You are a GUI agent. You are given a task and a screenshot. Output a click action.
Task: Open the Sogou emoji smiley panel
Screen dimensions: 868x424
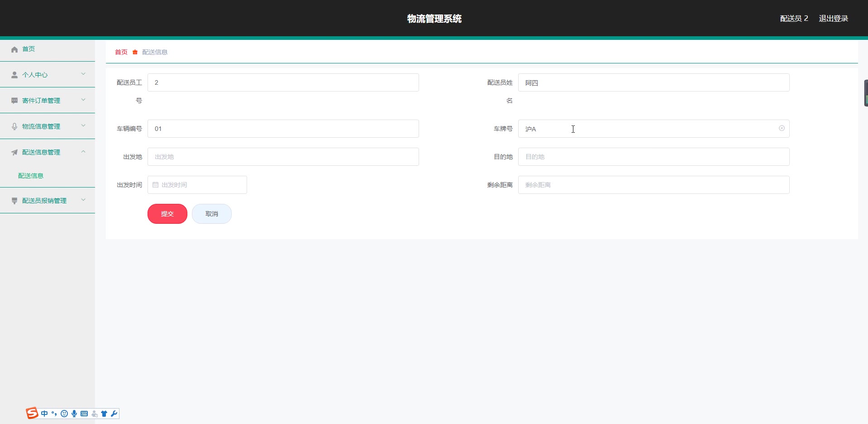click(64, 414)
